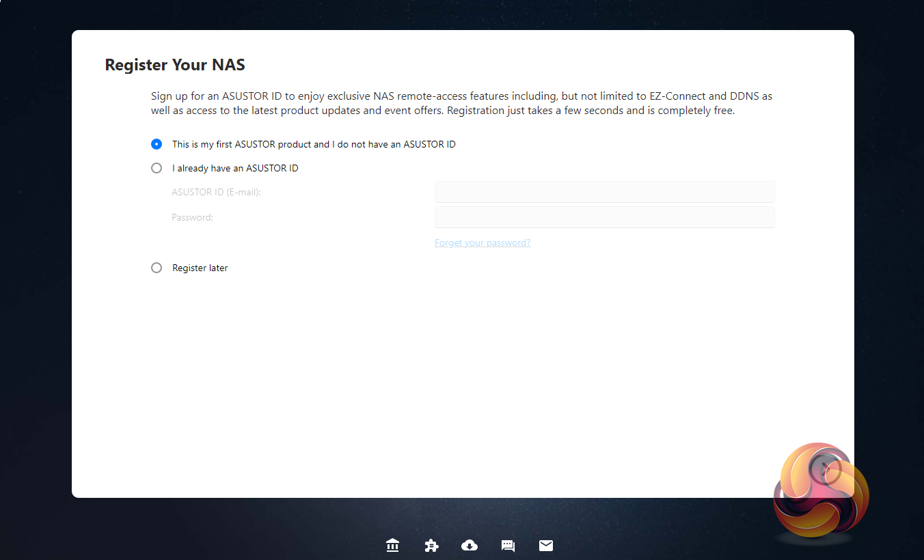The height and width of the screenshot is (560, 924).
Task: Click the 'Password:' label text
Action: (192, 217)
